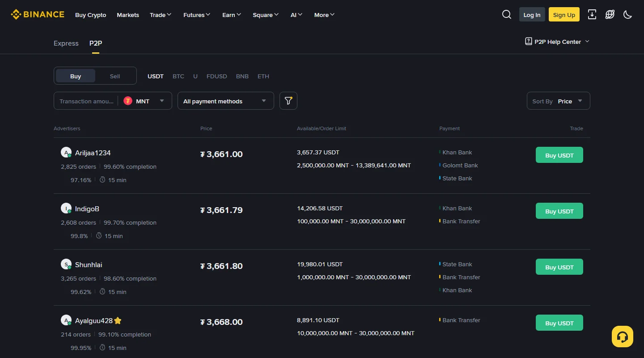This screenshot has height=358, width=644.
Task: Open the filter funnel icon
Action: click(x=288, y=101)
